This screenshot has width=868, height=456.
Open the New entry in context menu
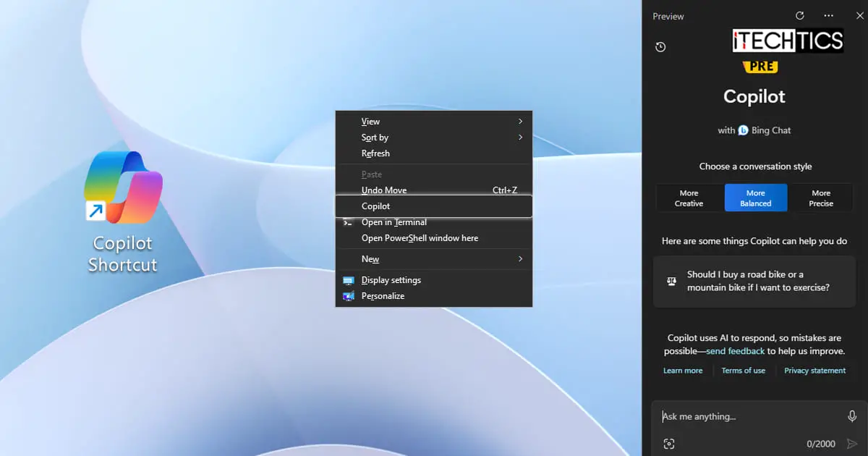tap(434, 259)
